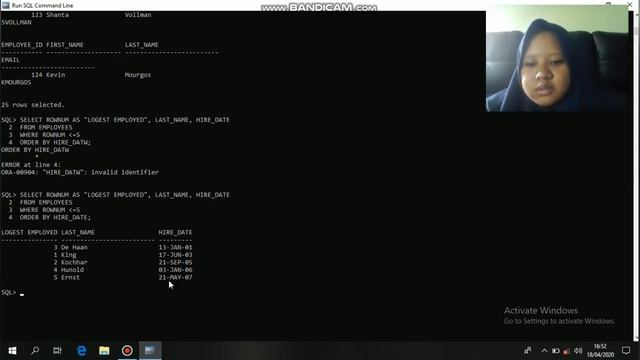Click the '124 Kevin' employee entry
Image resolution: width=640 pixels, height=360 pixels.
click(48, 75)
